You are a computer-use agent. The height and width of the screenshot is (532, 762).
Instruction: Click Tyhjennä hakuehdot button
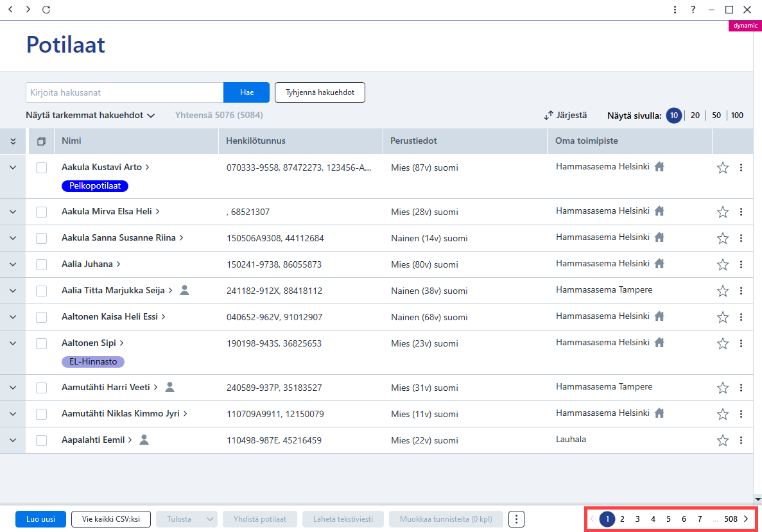click(320, 92)
